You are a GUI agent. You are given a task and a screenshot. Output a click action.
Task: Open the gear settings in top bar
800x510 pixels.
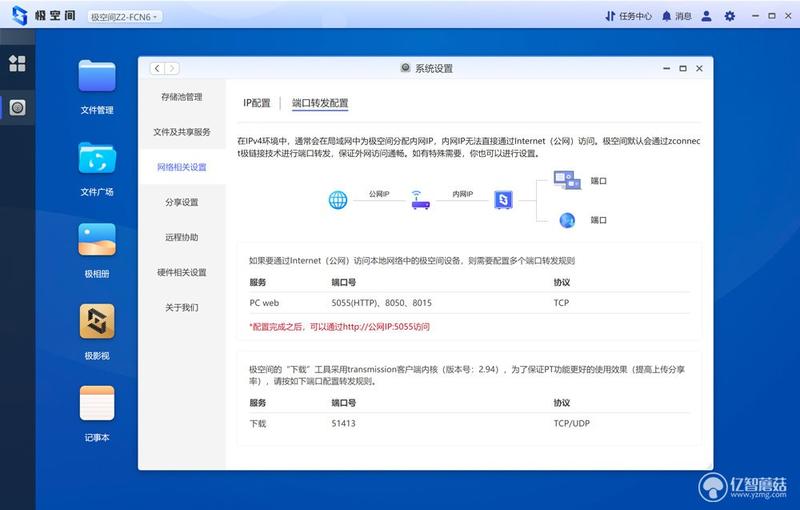(730, 16)
